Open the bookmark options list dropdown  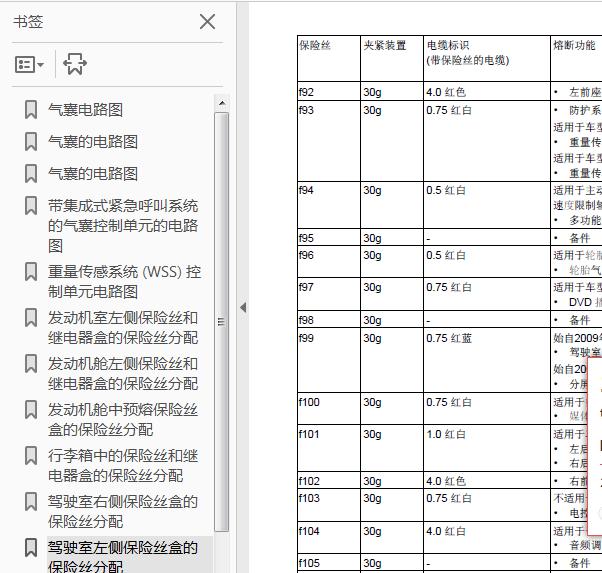(x=29, y=65)
